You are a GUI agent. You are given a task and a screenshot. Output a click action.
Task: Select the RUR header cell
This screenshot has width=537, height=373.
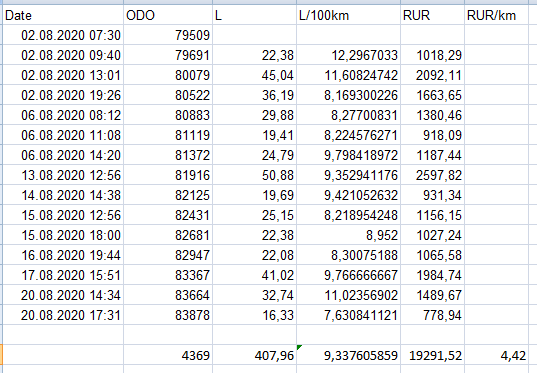[432, 15]
